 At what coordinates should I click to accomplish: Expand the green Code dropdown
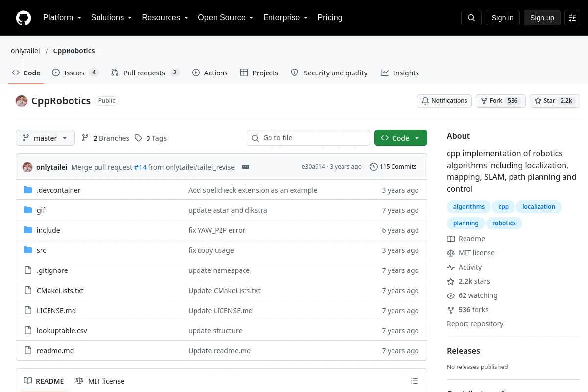pos(401,138)
